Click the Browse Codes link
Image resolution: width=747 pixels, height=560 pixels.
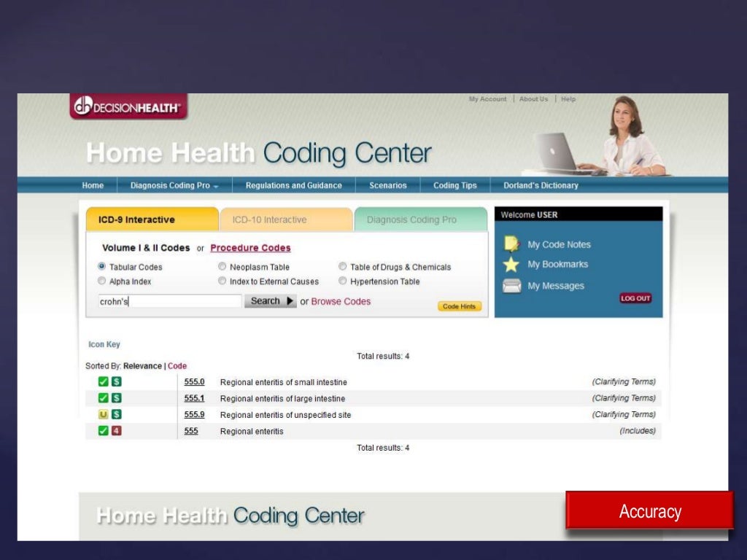[341, 301]
